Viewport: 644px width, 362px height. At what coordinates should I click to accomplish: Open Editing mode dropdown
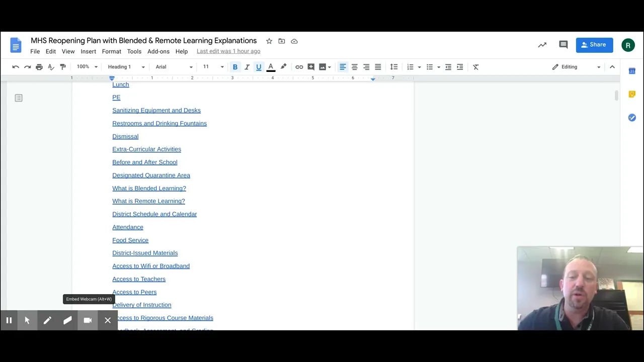tap(576, 67)
